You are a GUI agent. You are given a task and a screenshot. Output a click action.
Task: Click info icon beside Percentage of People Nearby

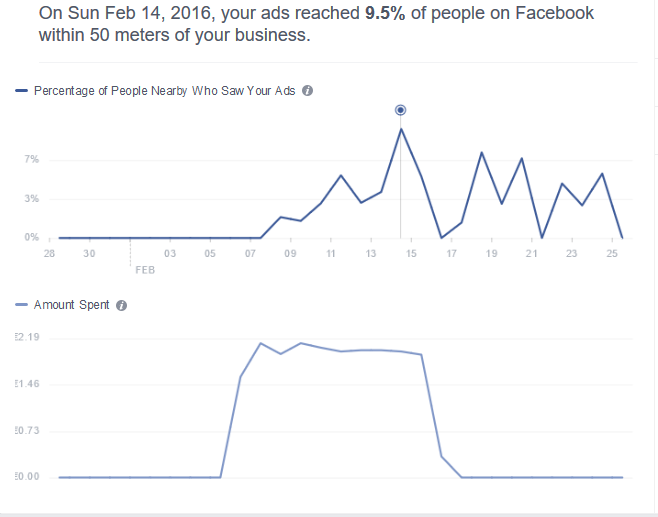(x=308, y=91)
